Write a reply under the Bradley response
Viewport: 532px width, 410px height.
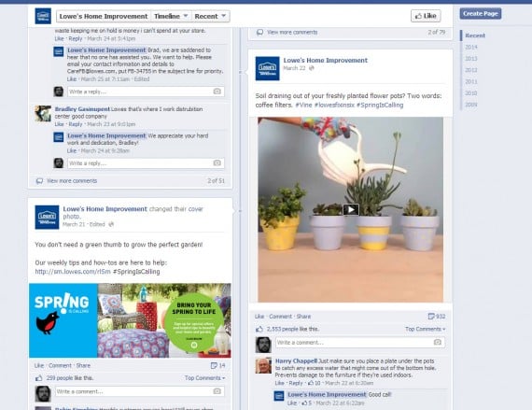click(146, 163)
